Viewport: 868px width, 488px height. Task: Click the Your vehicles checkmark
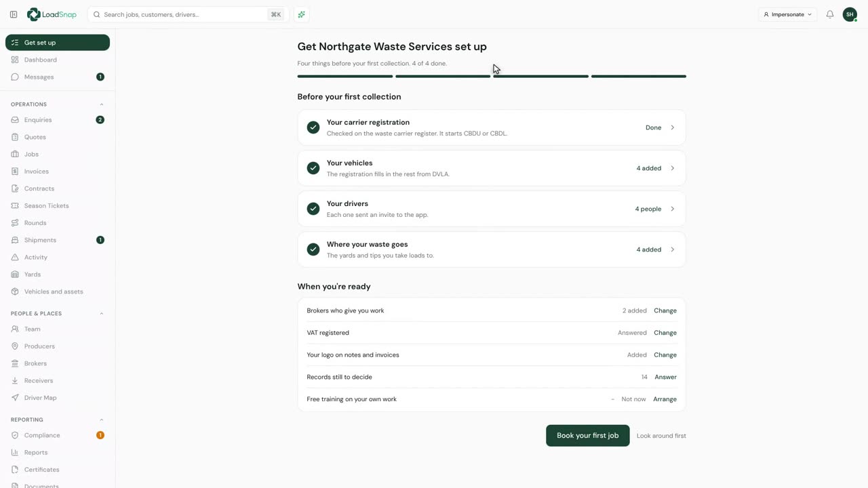[x=313, y=168]
